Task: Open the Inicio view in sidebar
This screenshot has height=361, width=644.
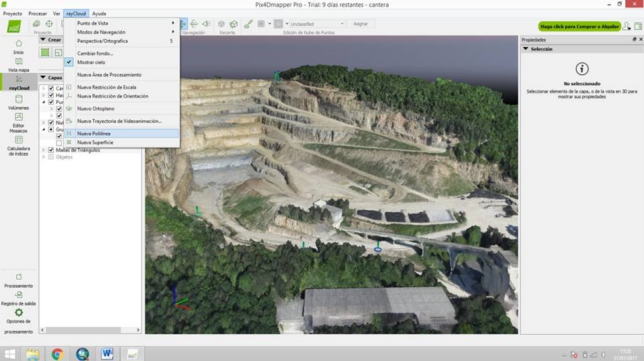Action: click(x=19, y=47)
